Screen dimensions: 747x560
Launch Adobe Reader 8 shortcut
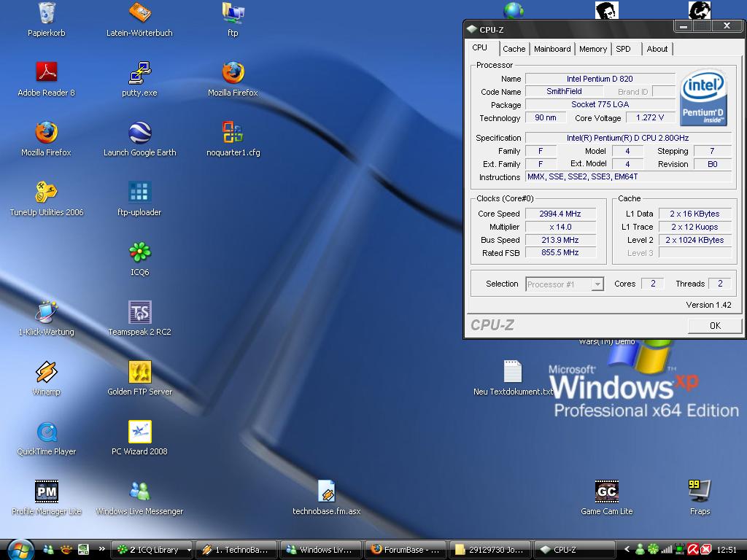click(46, 73)
